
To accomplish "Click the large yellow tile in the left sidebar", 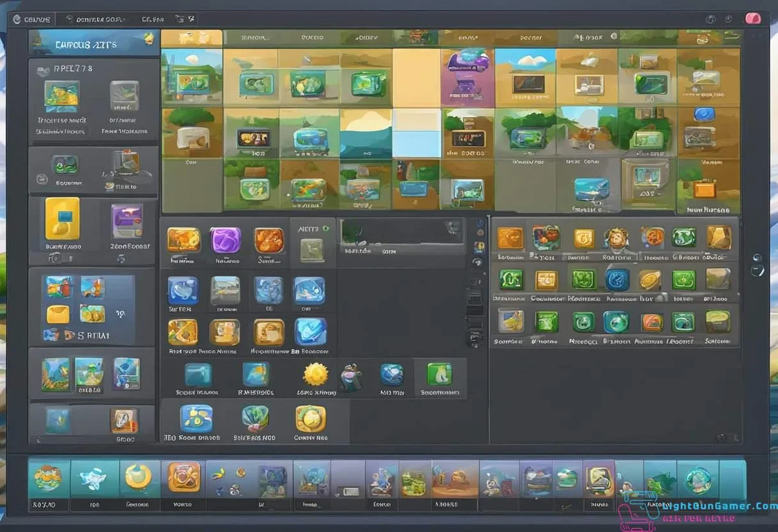I will coord(62,219).
